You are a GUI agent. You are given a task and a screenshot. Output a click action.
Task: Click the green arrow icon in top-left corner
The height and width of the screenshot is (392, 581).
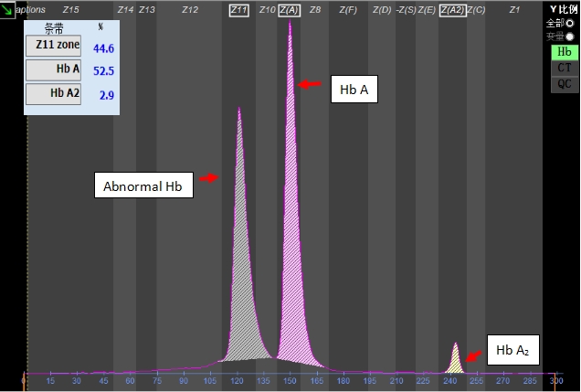7,8
